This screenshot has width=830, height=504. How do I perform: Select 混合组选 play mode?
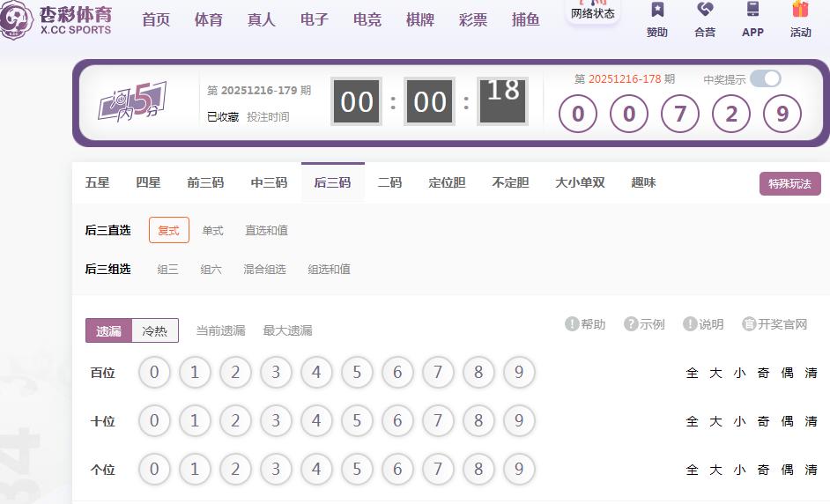264,269
